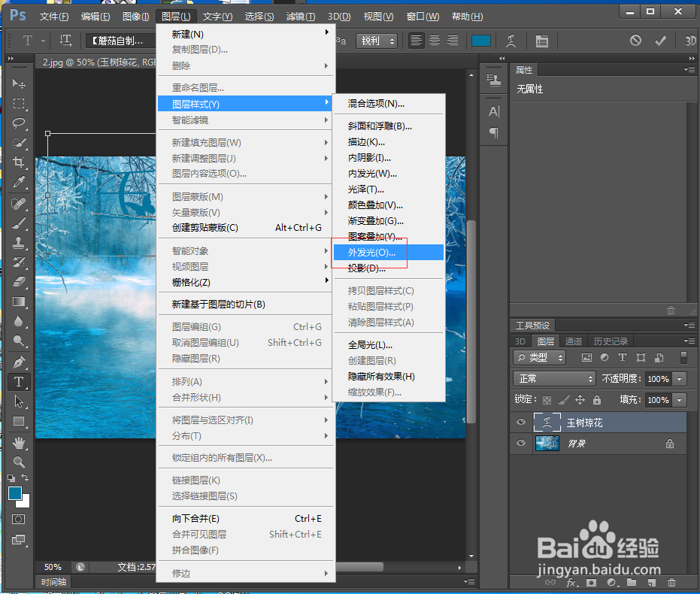Delete layer using the trash icon
Screen dimensions: 700x594
point(671,583)
